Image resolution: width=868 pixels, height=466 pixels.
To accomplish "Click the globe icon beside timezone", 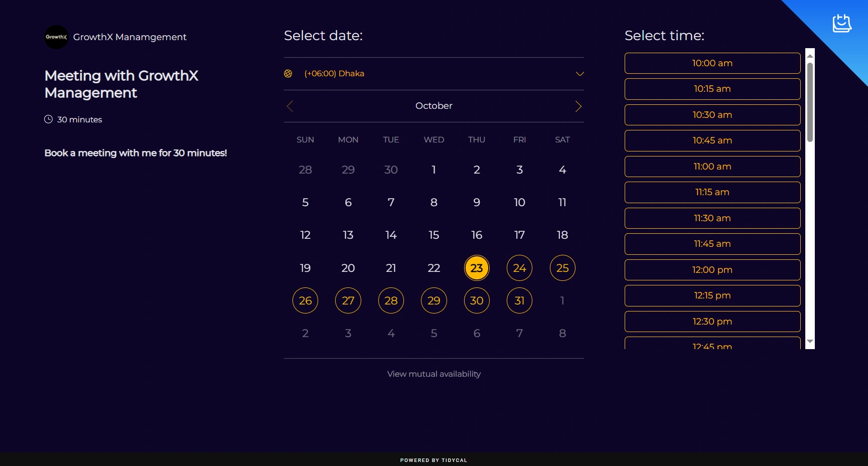I will [288, 74].
